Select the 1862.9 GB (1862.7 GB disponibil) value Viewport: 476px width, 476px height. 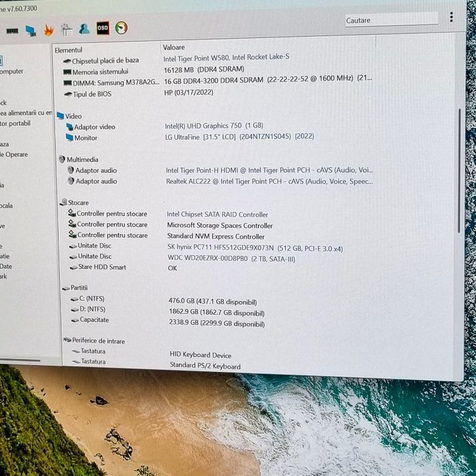pos(217,312)
